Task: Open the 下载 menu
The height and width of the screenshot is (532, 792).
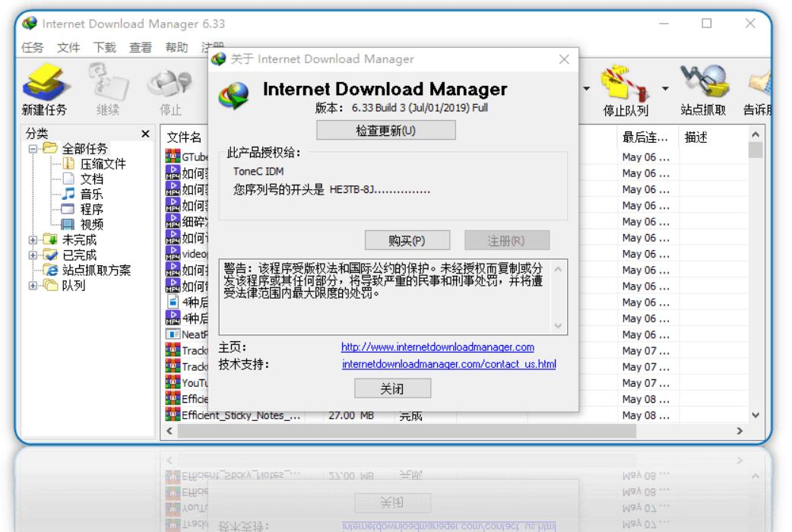Action: click(x=105, y=47)
